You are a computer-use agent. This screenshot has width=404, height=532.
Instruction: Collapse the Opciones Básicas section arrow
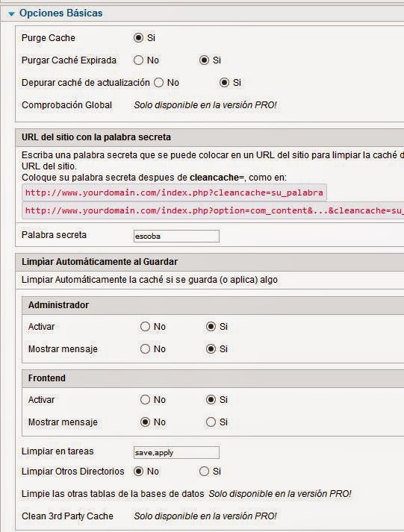[11, 14]
